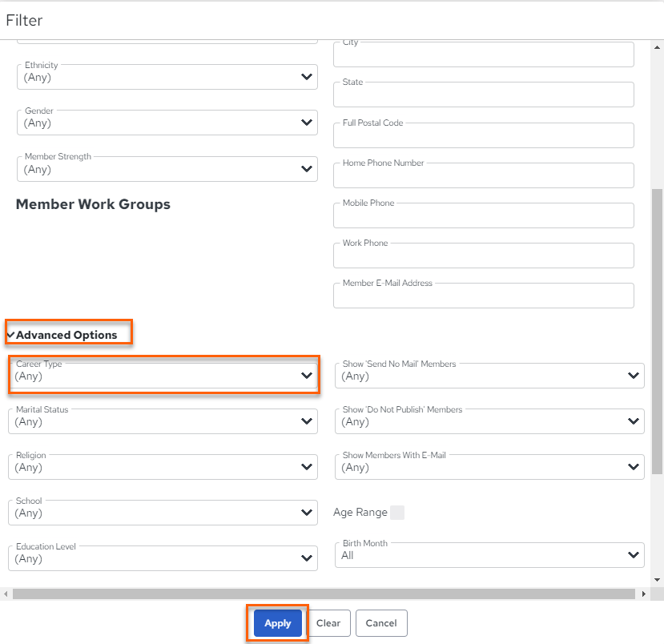Click the Member E-Mail Address field
This screenshot has height=644, width=664.
pyautogui.click(x=484, y=296)
